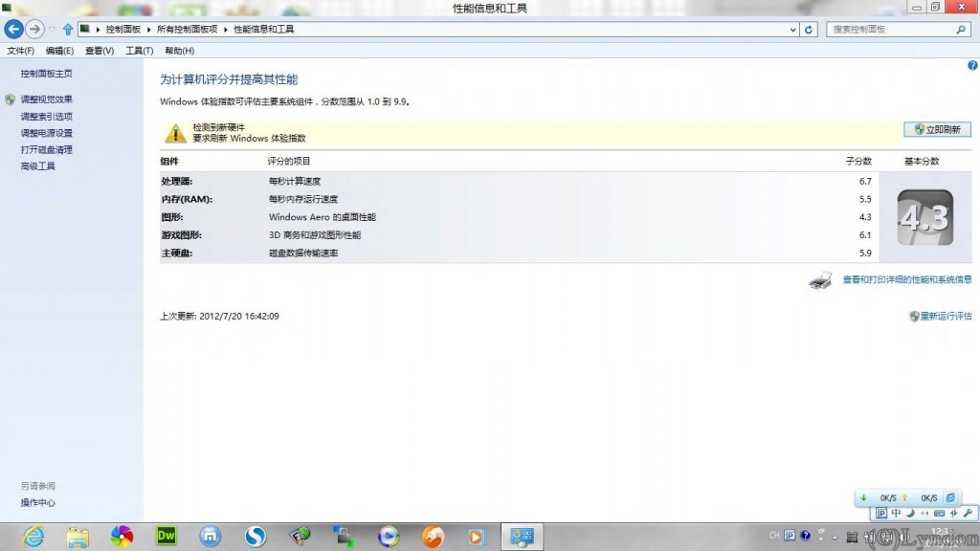The height and width of the screenshot is (551, 980).
Task: Click the Forward navigation arrow
Action: click(35, 29)
